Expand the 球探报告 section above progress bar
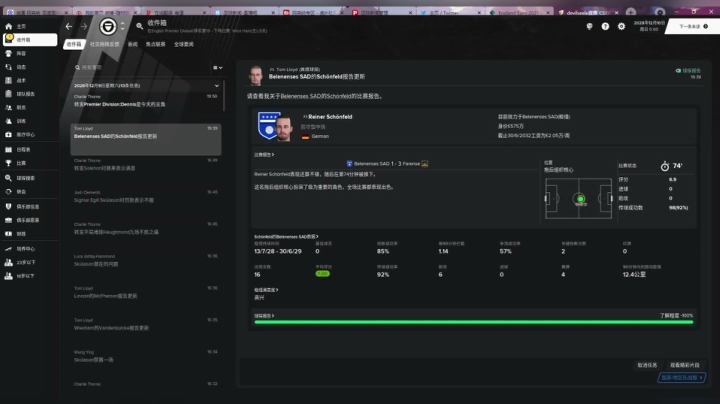This screenshot has width=720, height=404. [x=264, y=316]
